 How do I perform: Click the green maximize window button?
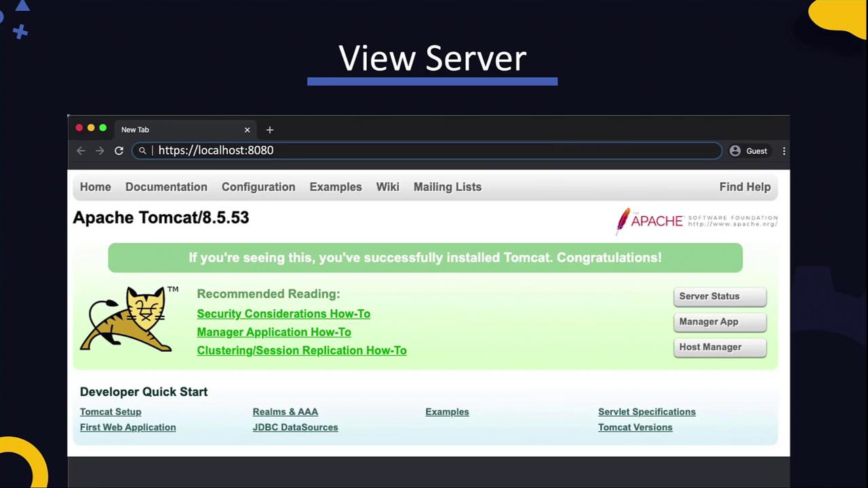tap(102, 128)
